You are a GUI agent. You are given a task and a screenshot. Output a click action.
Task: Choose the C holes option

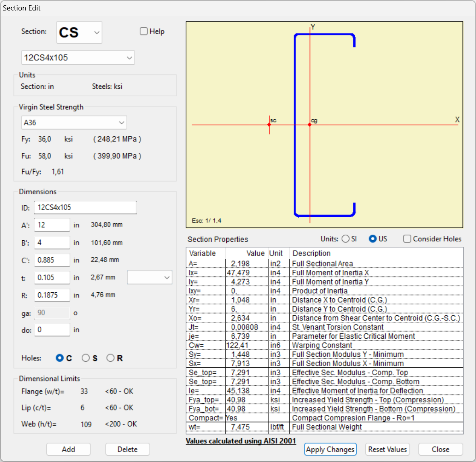60,358
